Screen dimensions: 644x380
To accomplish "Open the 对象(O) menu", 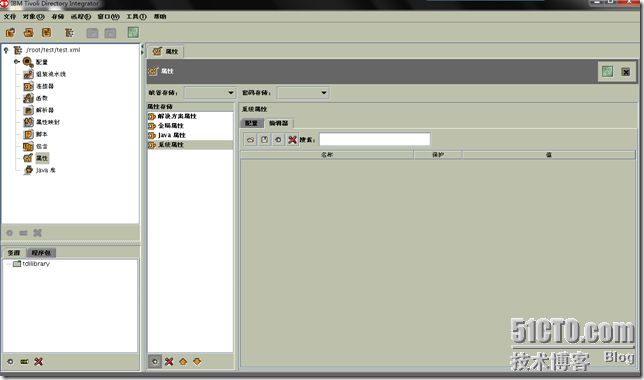I will [x=33, y=16].
